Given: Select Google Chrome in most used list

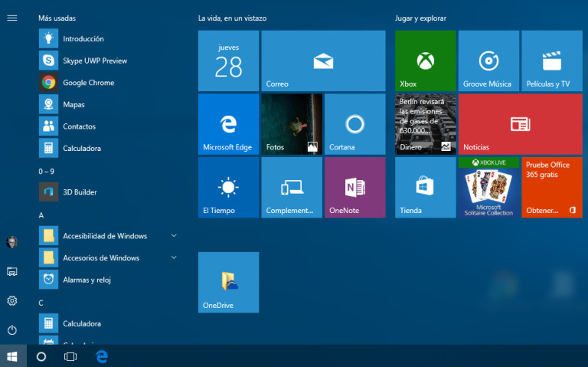Looking at the screenshot, I should [x=88, y=83].
